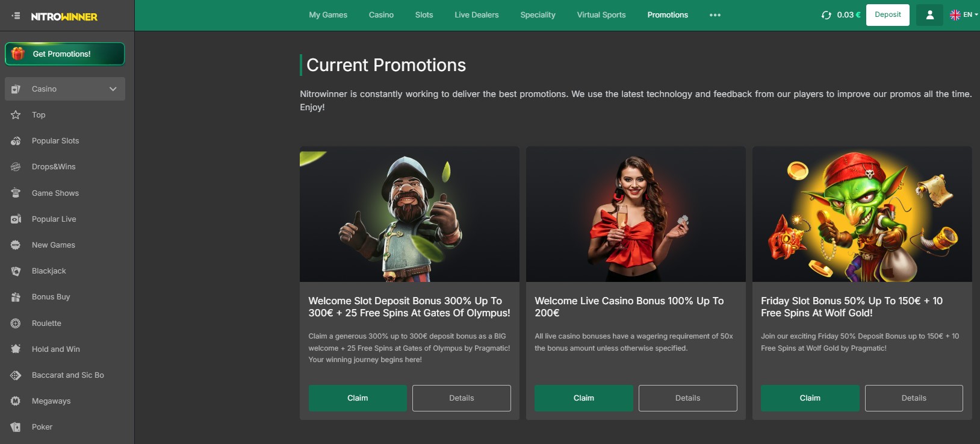Click the Drops&Wins icon in sidebar

[16, 167]
